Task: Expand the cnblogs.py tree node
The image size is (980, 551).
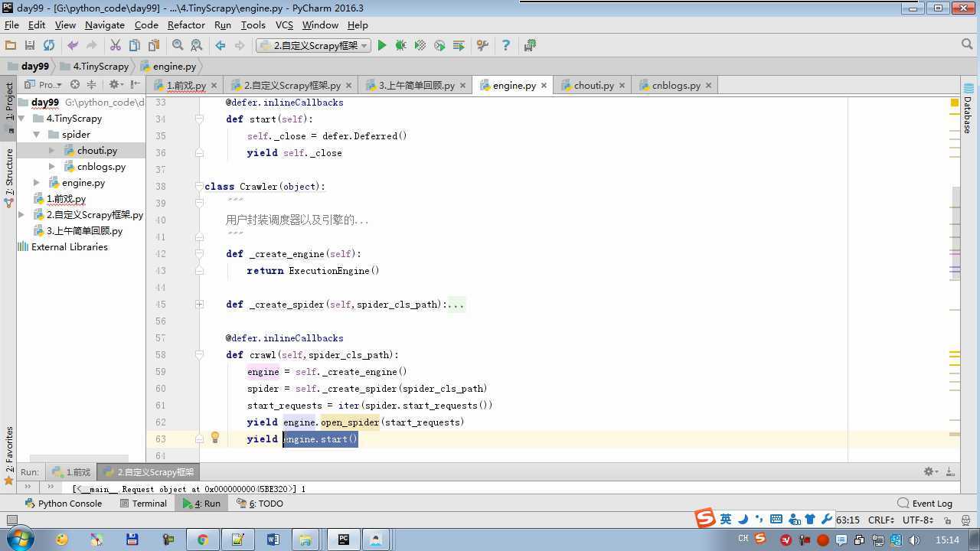Action: coord(51,167)
